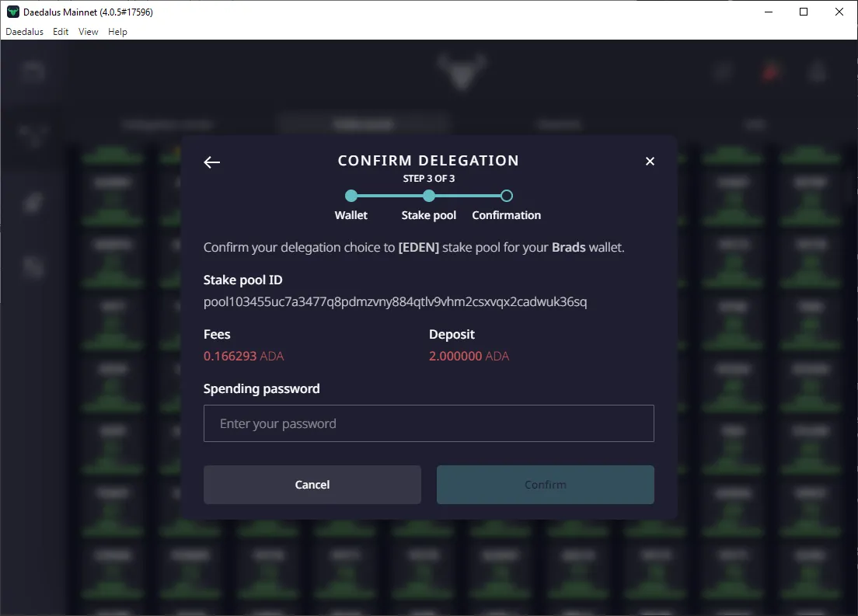Open the Daedalus menu
Screen dimensions: 858x616
click(x=25, y=32)
